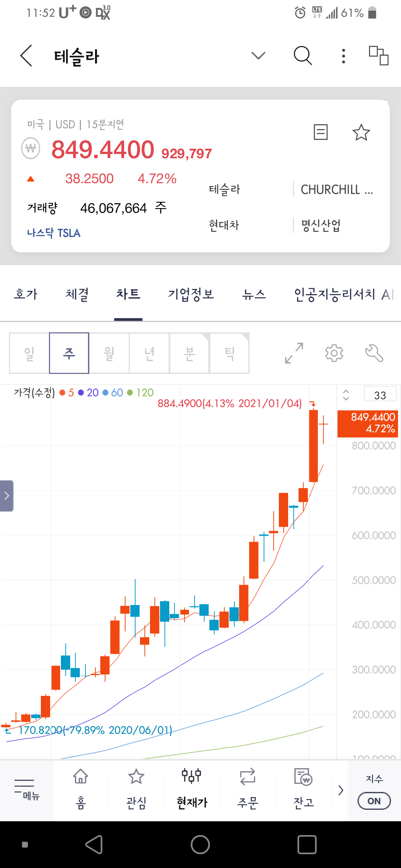This screenshot has height=868, width=401.
Task: Select the 일 daily chart period
Action: (29, 353)
